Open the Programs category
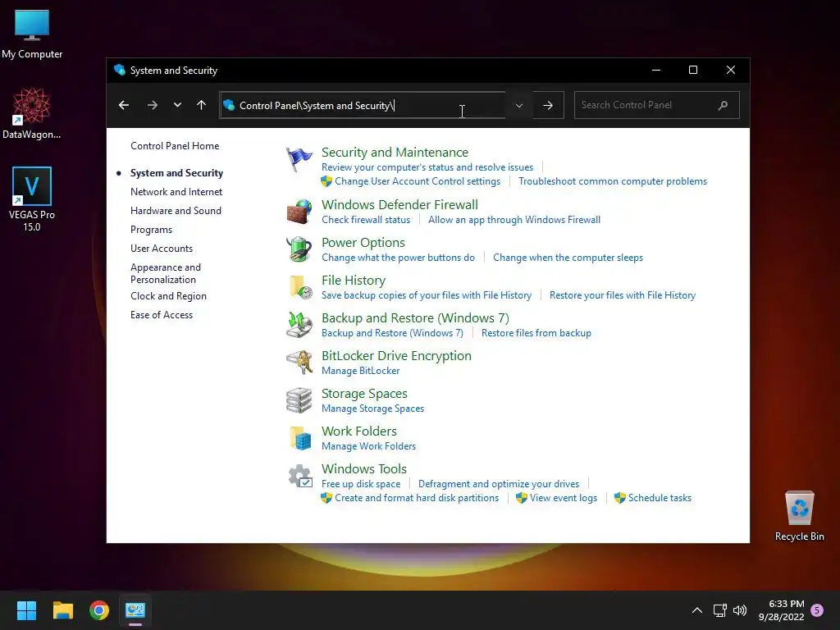The image size is (840, 630). [151, 230]
